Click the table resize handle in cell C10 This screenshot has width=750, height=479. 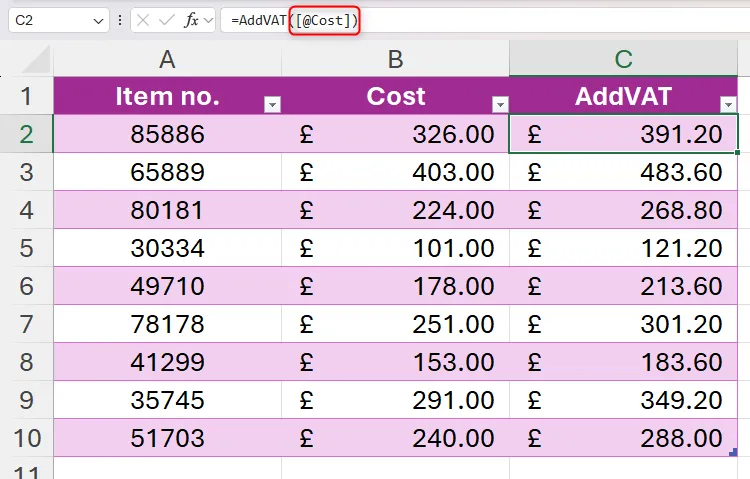(x=735, y=452)
